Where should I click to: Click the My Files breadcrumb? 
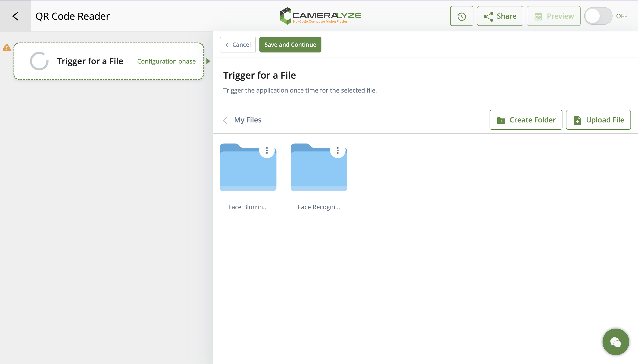tap(248, 120)
